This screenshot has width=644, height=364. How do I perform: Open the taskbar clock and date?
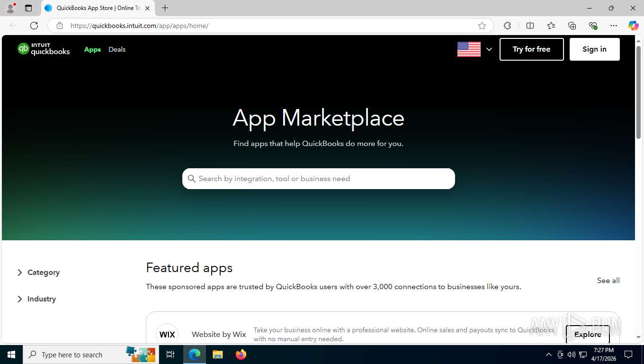pos(603,355)
